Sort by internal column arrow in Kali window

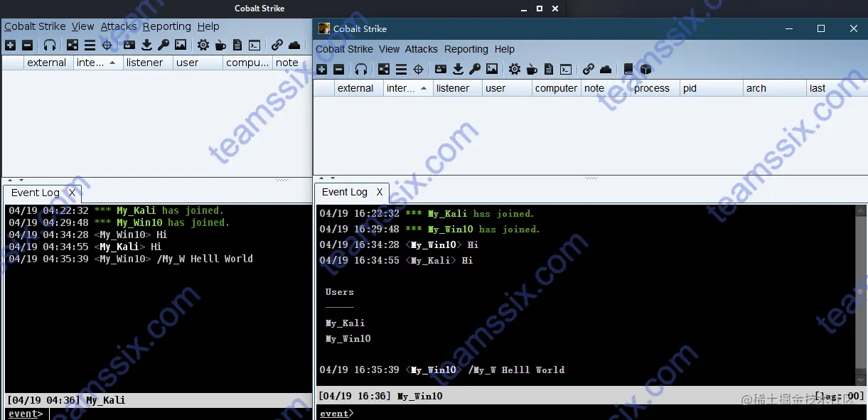pyautogui.click(x=112, y=63)
